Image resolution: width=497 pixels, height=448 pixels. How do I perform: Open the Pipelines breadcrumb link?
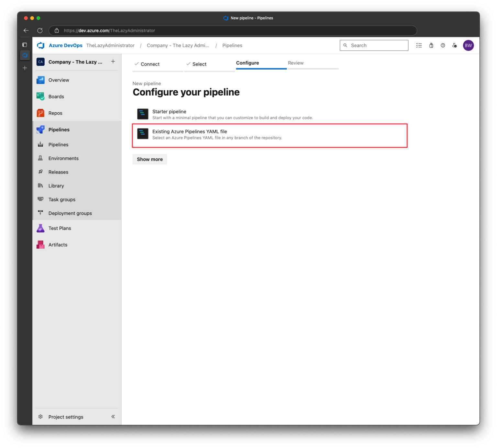point(232,46)
